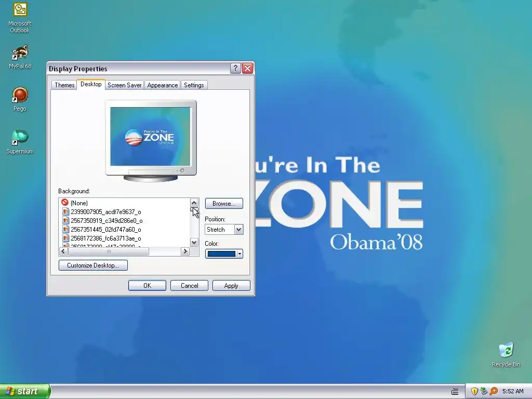The width and height of the screenshot is (532, 399).
Task: Click the taskbar clock showing 5:52 AM
Action: [513, 391]
